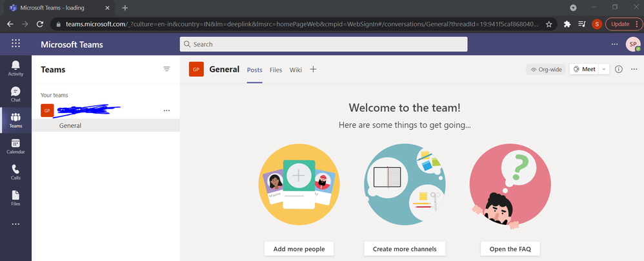644x261 pixels.
Task: Open the app launcher waffle grid
Action: click(x=15, y=43)
